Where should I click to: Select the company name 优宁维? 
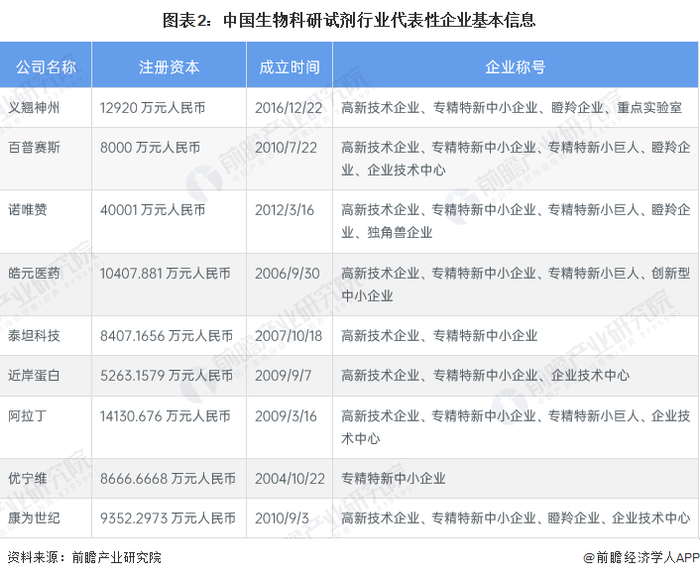(x=28, y=478)
